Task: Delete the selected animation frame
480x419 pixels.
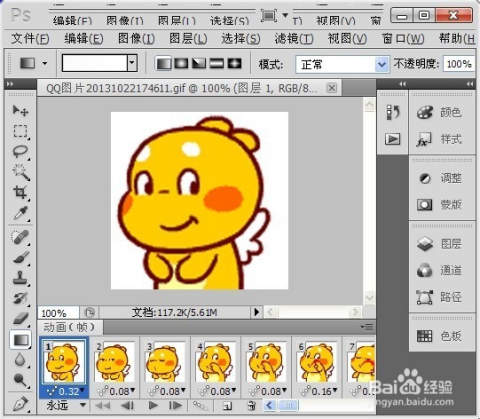Action: [252, 406]
